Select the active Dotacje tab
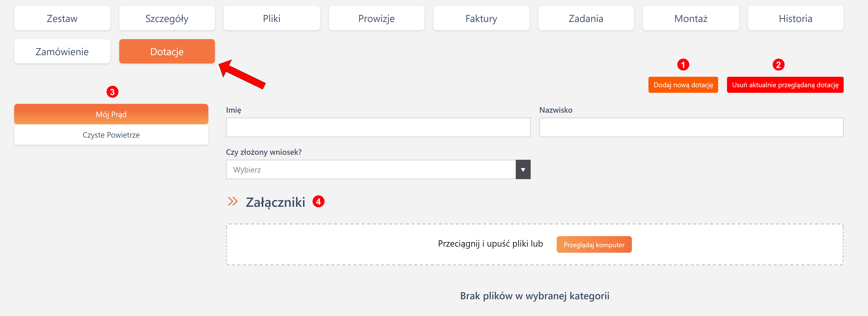 167,52
